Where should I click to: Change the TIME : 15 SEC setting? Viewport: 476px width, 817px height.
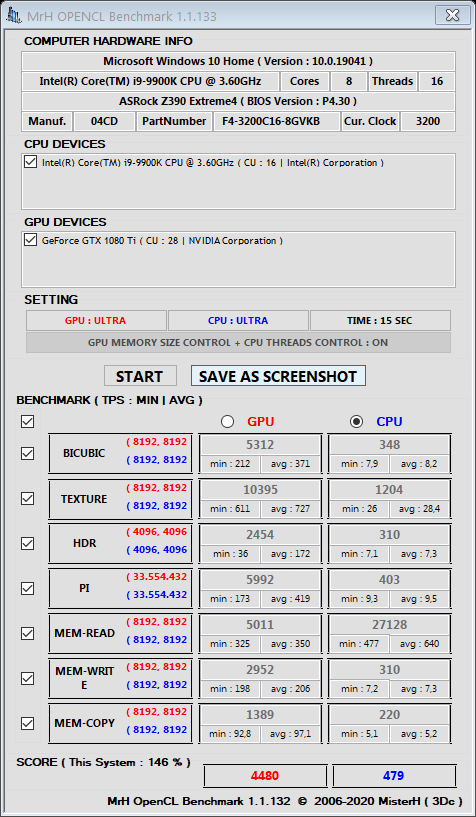point(380,320)
